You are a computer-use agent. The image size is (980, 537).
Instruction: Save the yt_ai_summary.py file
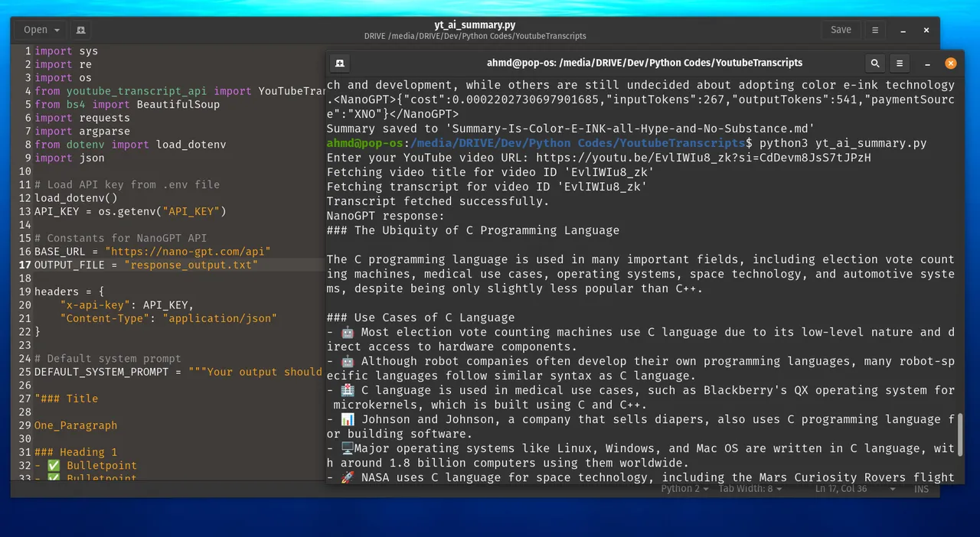840,29
